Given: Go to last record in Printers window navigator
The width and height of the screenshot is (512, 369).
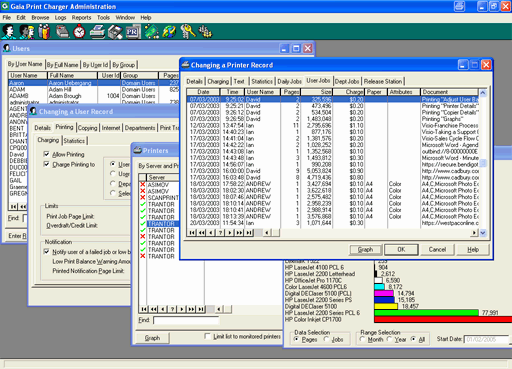Looking at the screenshot, I should (x=201, y=309).
